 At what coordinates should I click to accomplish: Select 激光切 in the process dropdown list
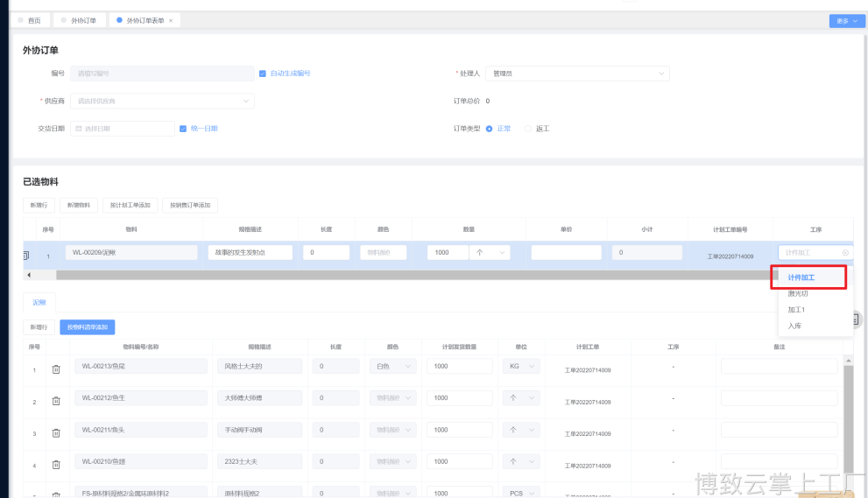798,294
